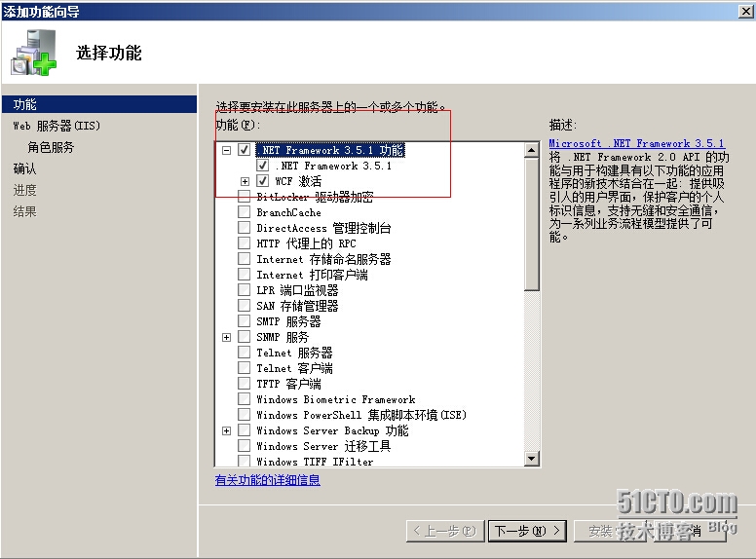The height and width of the screenshot is (559, 756).
Task: Select Windows Server 迁移工具 row label
Action: 323,446
